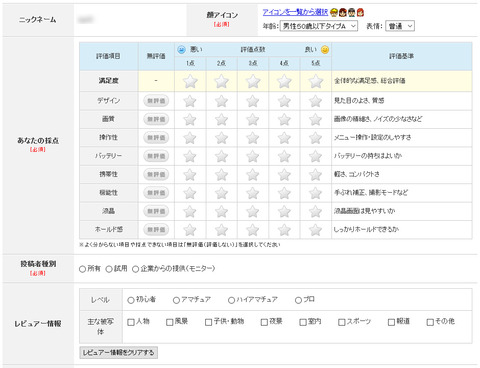Image resolution: width=480 pixels, height=368 pixels.
Task: Click the 全体的な満足感、総合評価 description text
Action: [370, 81]
